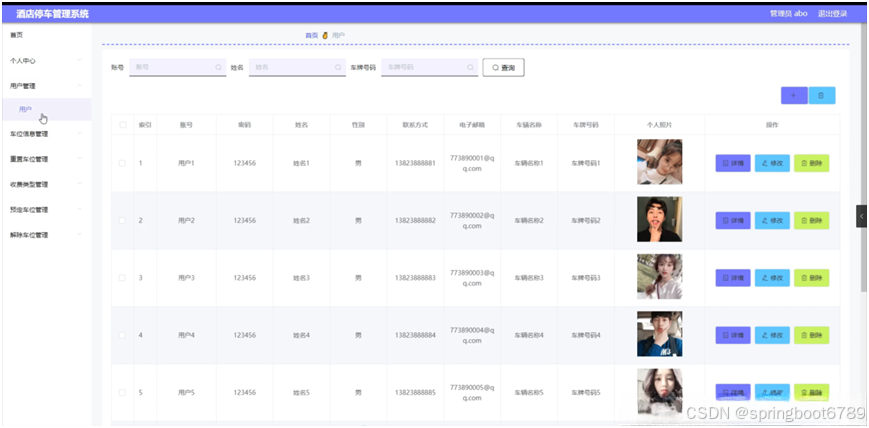Open 详情 for 用户4 row
The image size is (869, 428).
(733, 335)
